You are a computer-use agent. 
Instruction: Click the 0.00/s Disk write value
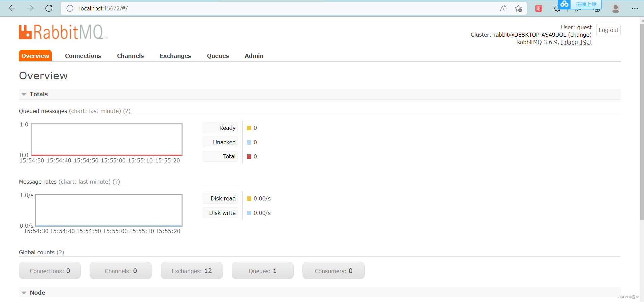(x=262, y=213)
